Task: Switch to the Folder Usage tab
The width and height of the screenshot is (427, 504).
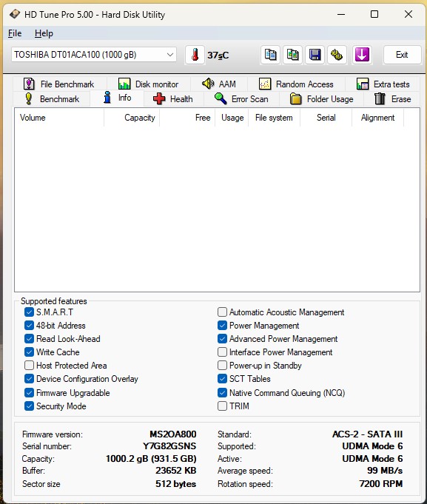Action: [x=321, y=99]
